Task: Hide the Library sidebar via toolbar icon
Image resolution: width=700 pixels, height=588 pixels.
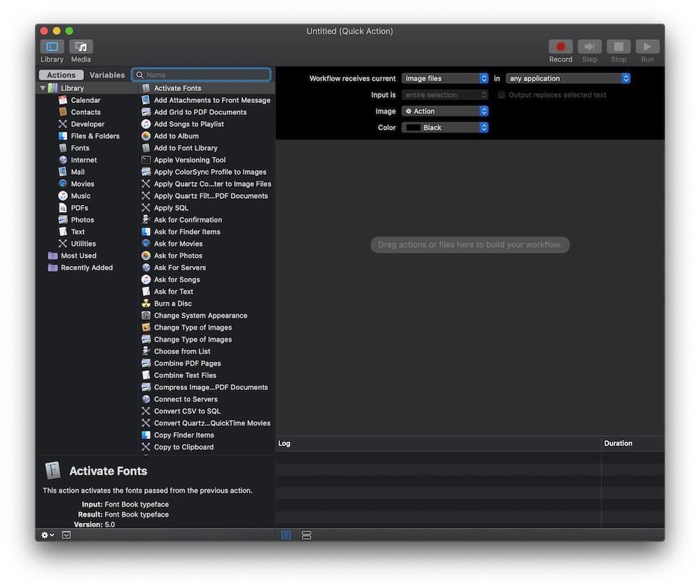Action: coord(52,47)
